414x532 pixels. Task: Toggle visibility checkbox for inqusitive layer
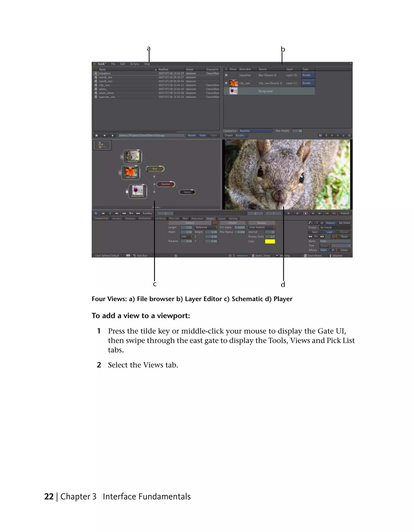coord(226,75)
